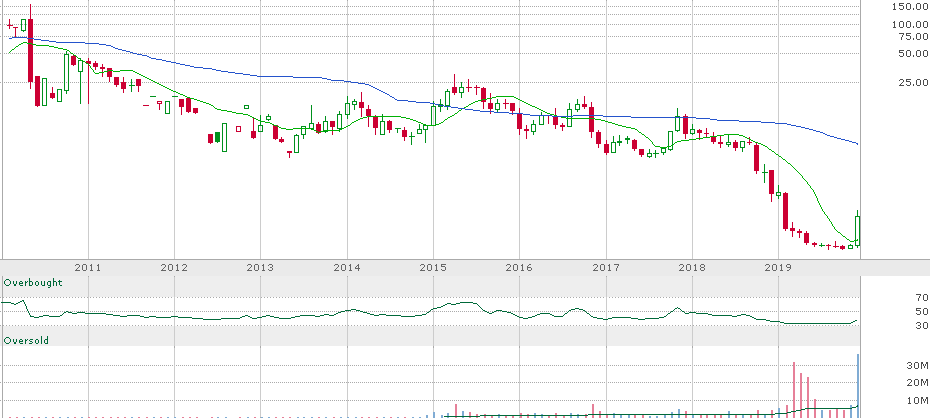Select the RSI 70 level label

click(x=921, y=298)
